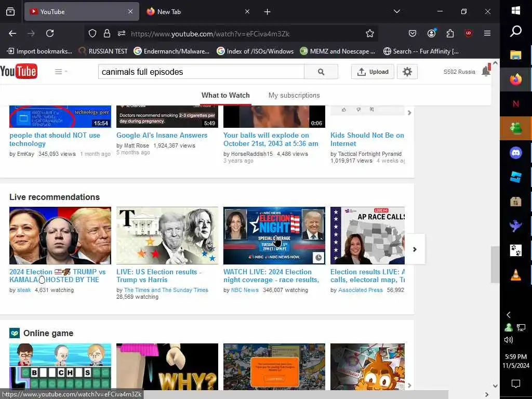Close the YouTube tab
532x399 pixels.
[x=130, y=11]
